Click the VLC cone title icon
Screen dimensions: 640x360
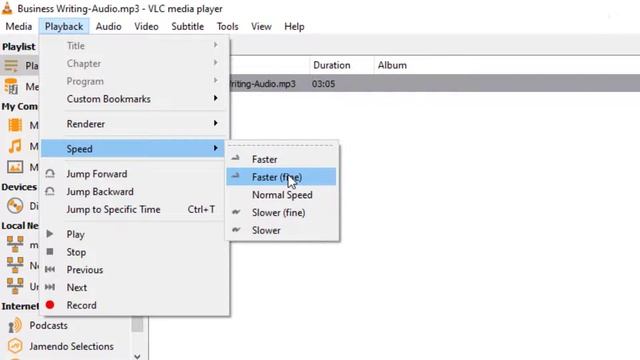[x=7, y=8]
